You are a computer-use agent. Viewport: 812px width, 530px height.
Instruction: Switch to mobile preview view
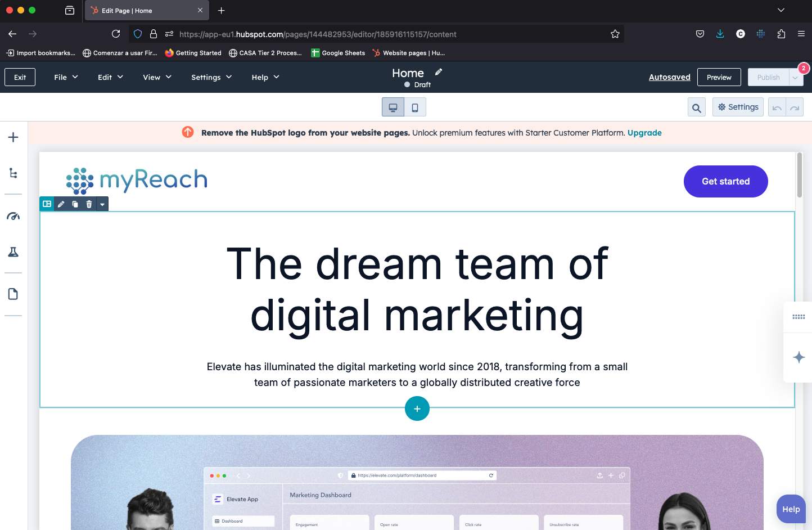(415, 107)
